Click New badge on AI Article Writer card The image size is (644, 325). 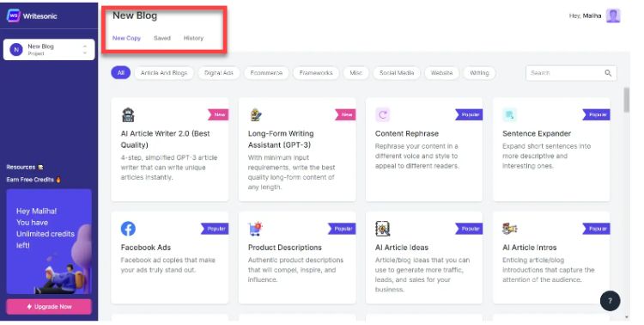pyautogui.click(x=218, y=114)
